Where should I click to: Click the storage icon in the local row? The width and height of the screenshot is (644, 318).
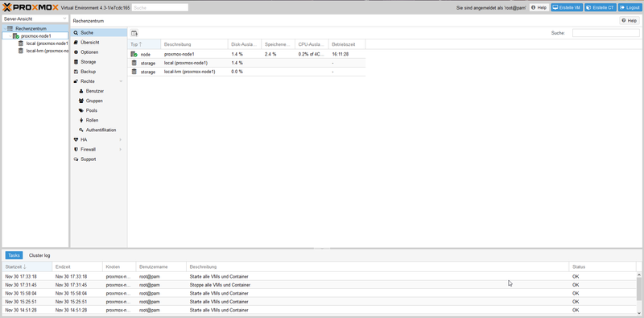click(134, 63)
